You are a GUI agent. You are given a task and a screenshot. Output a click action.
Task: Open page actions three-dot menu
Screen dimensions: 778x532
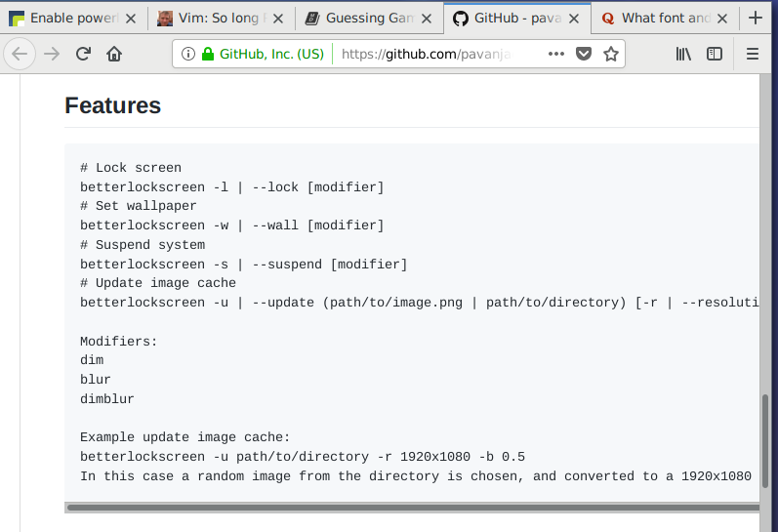[556, 54]
